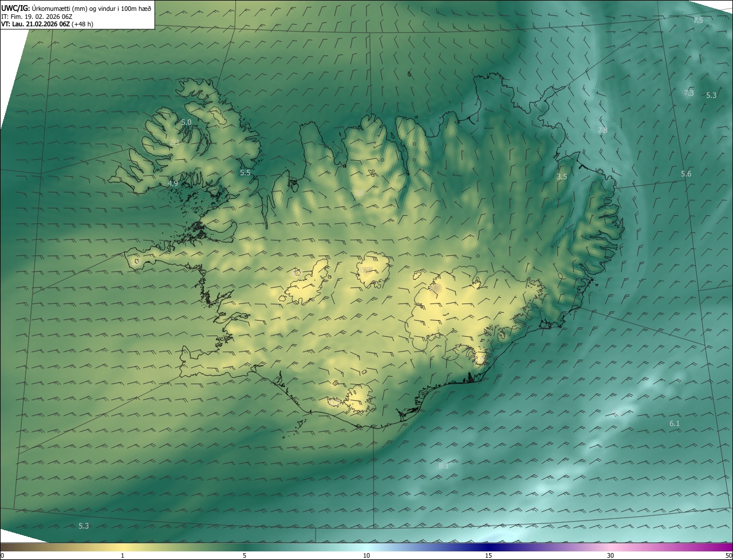Viewport: 733px width, 560px height.
Task: Select the 7.3 value label
Action: tap(689, 93)
